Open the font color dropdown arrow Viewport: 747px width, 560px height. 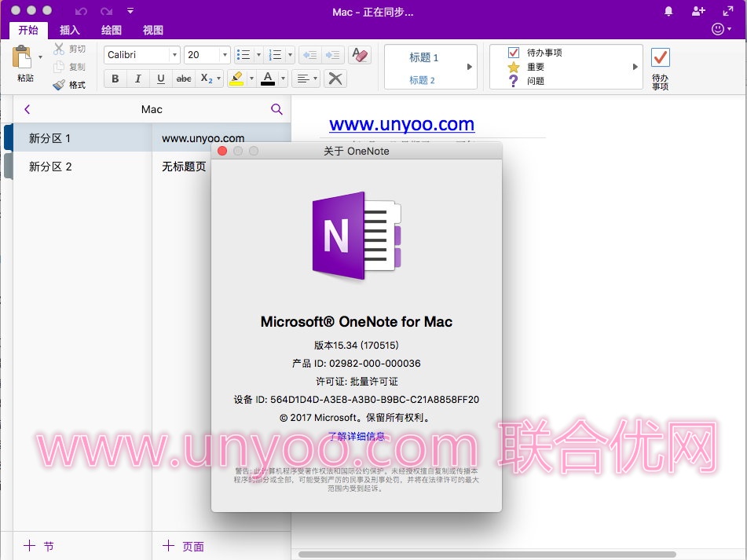click(283, 79)
